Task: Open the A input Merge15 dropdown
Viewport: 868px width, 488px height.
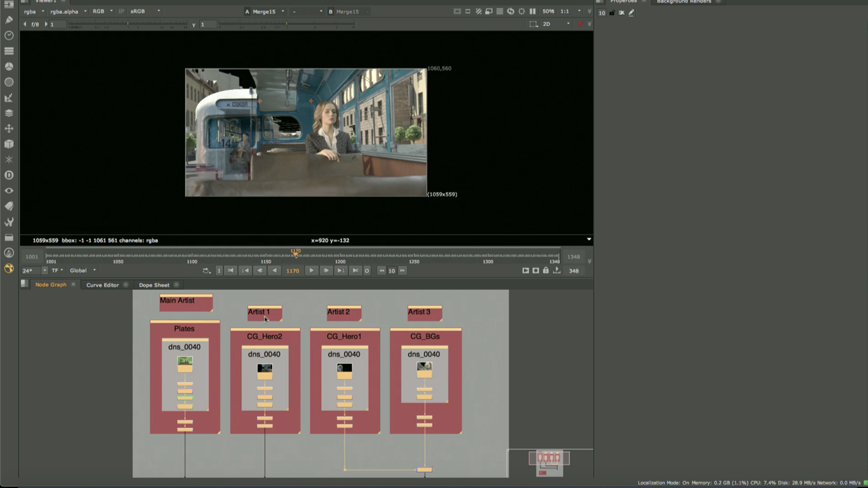Action: [268, 11]
